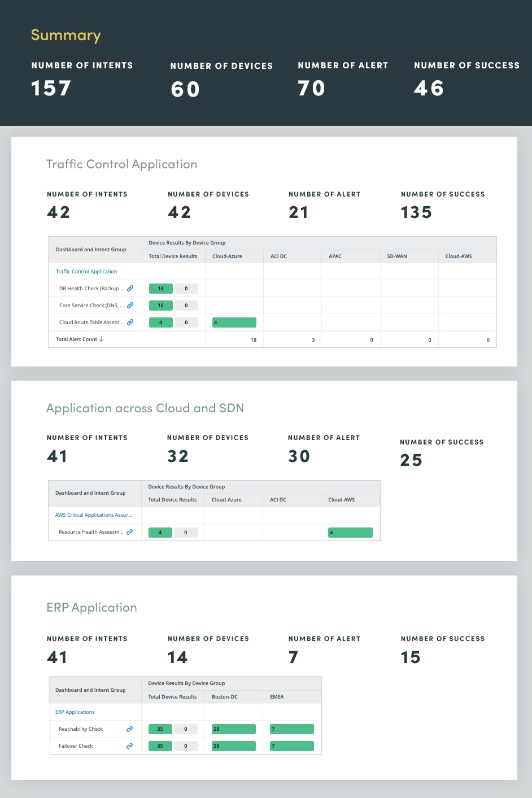
Task: Click link icon beside Failover Check
Action: click(129, 746)
